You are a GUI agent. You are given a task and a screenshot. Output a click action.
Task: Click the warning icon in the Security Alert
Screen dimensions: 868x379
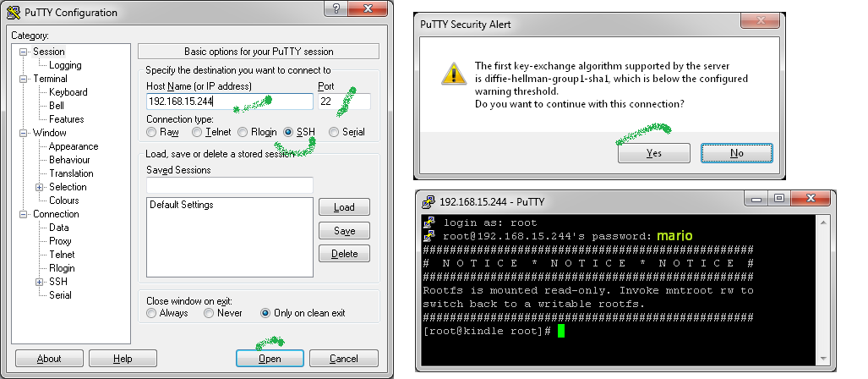coord(454,74)
